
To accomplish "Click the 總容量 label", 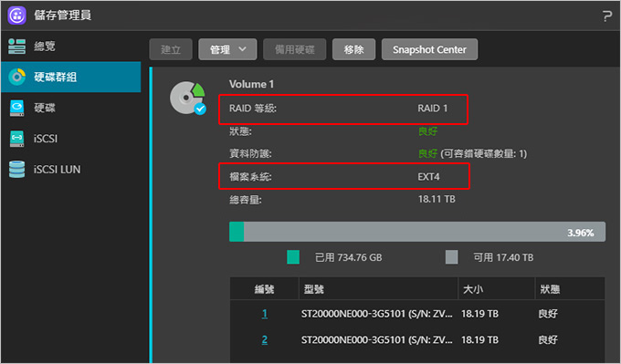I will click(x=246, y=200).
